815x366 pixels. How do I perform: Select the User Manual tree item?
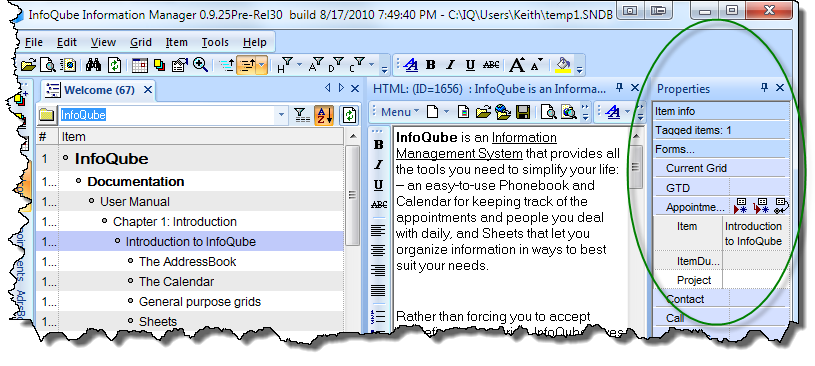135,202
